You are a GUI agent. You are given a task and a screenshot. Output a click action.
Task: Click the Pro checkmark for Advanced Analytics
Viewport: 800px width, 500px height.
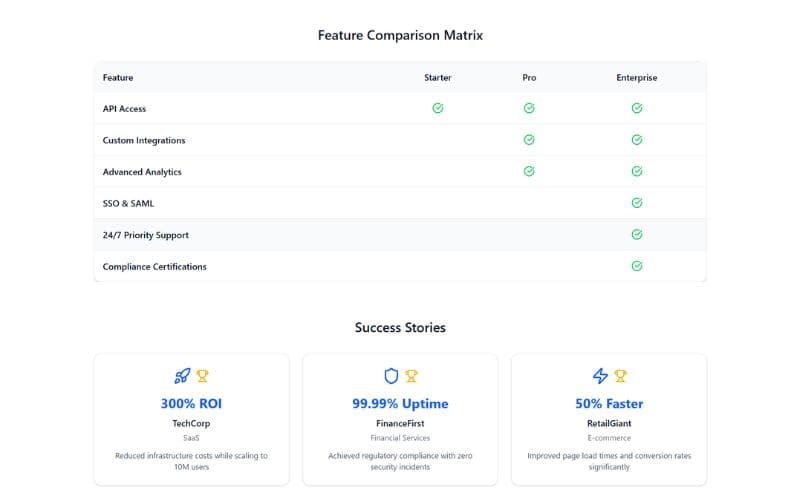[529, 171]
